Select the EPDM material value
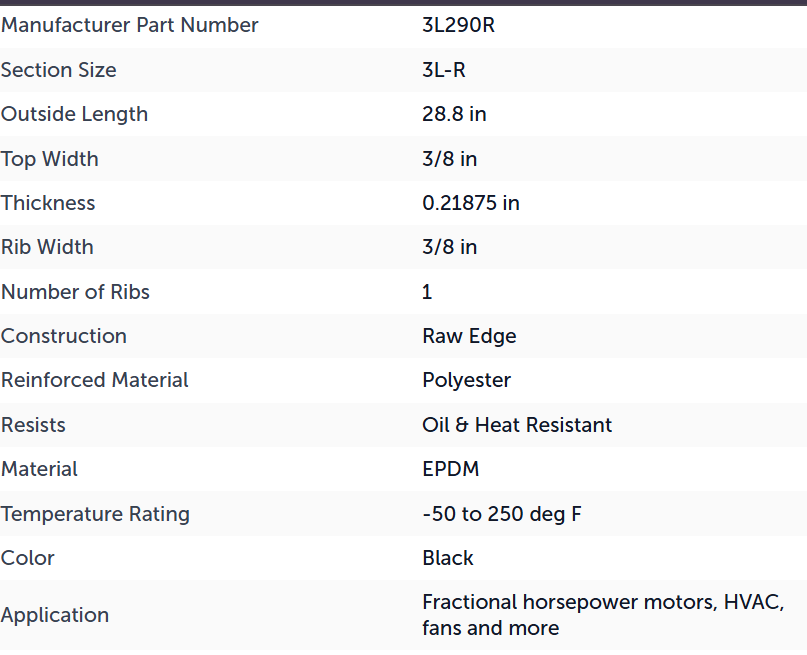807x655 pixels. (x=451, y=469)
